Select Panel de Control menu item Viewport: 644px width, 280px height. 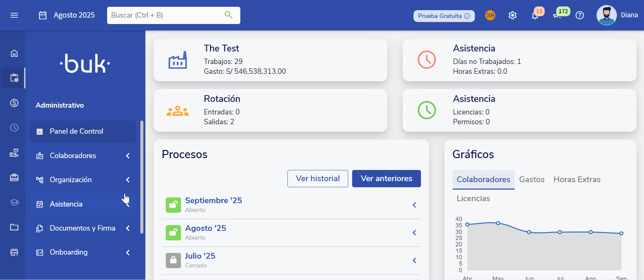tap(83, 131)
